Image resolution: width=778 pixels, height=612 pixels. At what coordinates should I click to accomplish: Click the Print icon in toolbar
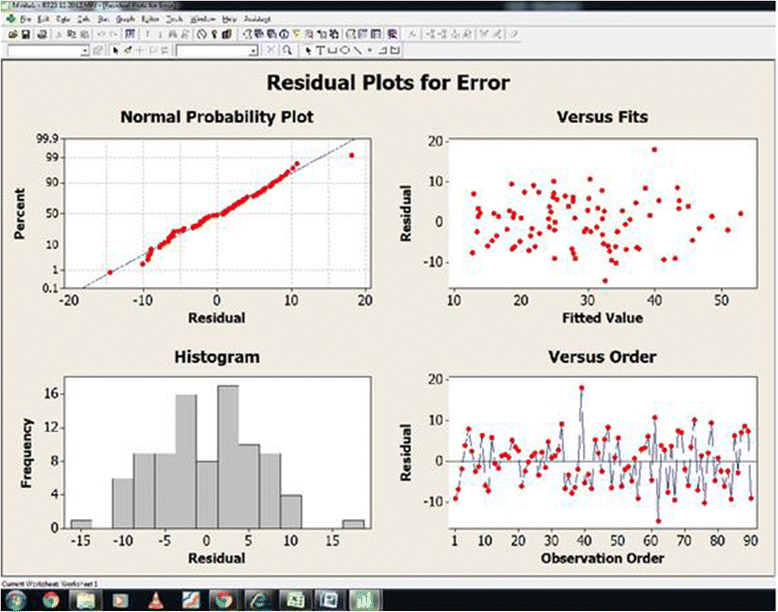click(x=42, y=35)
